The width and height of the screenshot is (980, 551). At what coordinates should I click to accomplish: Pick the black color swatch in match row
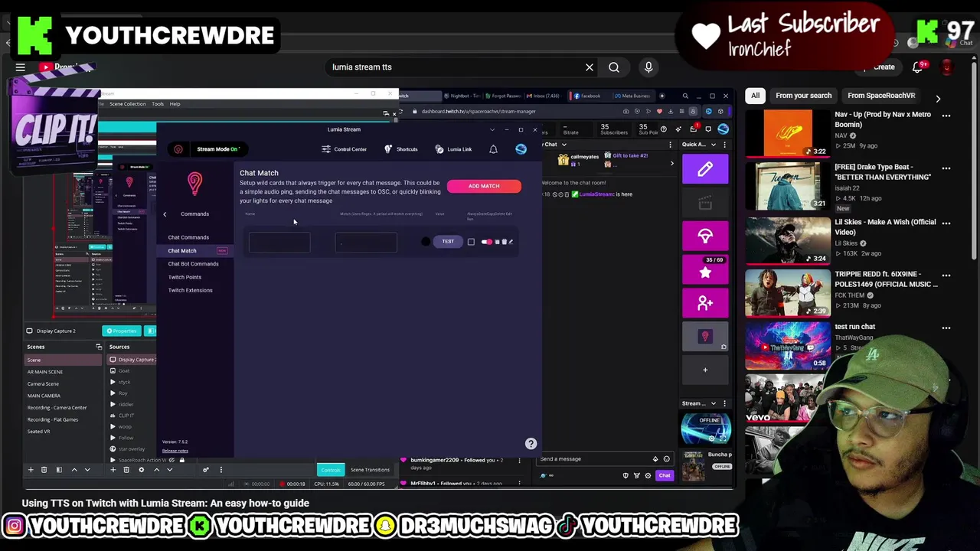click(x=426, y=242)
